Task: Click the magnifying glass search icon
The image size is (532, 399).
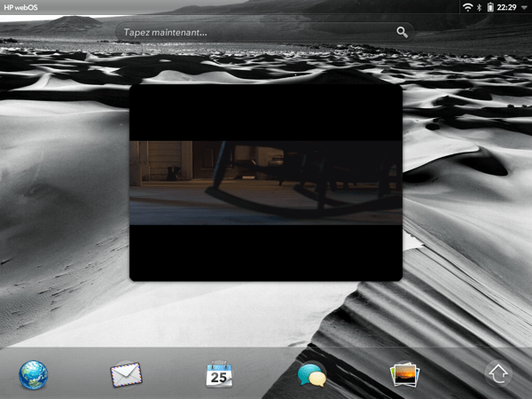Action: tap(403, 32)
